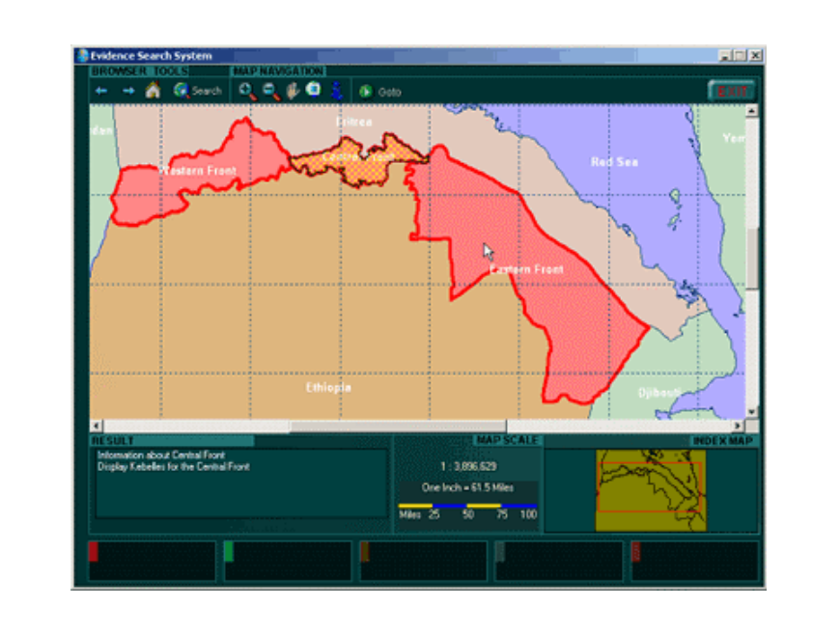Select the blue info identify tool
This screenshot has height=636, width=840.
tap(336, 91)
